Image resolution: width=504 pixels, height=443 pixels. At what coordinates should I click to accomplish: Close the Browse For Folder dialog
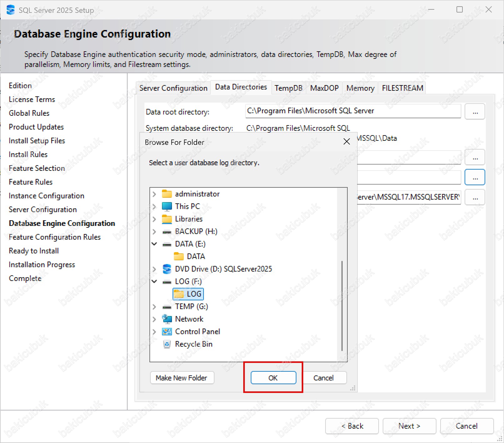pyautogui.click(x=346, y=142)
